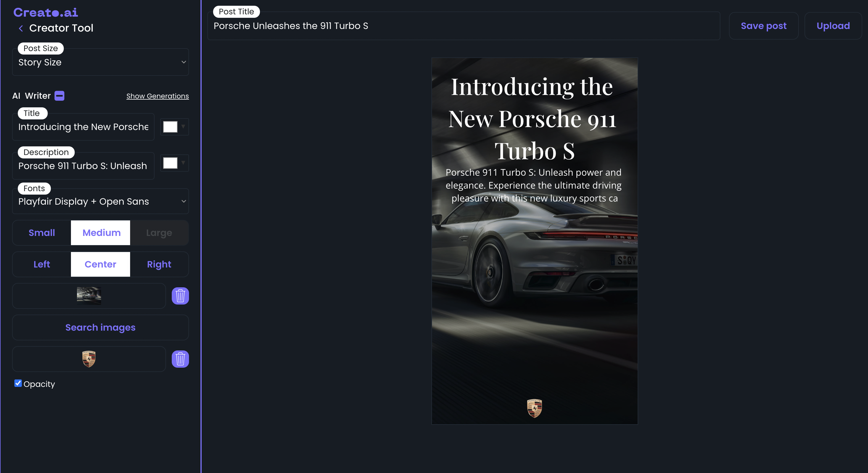868x473 pixels.
Task: Click the Porsche crest on the post preview
Action: point(535,408)
